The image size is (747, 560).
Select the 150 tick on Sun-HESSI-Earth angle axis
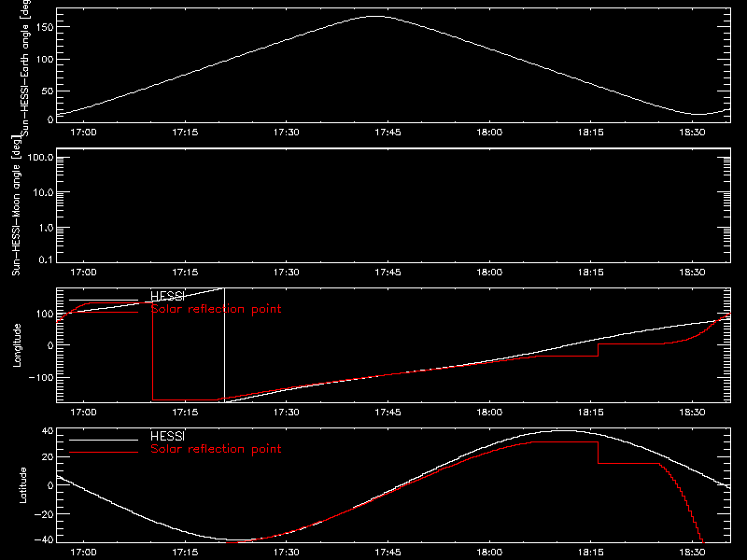click(45, 27)
